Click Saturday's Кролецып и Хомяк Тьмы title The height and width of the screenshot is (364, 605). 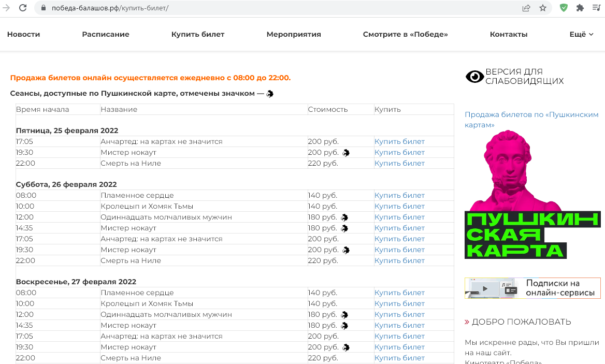pyautogui.click(x=147, y=206)
